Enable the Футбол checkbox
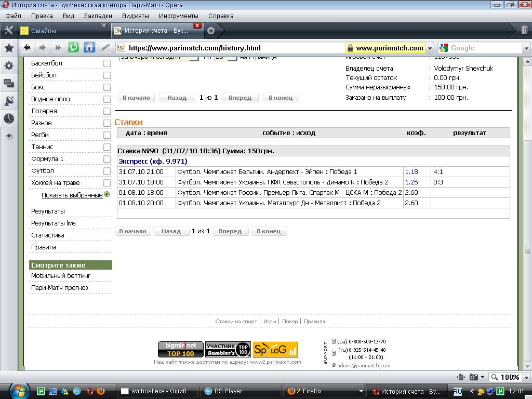This screenshot has height=399, width=532. (107, 171)
